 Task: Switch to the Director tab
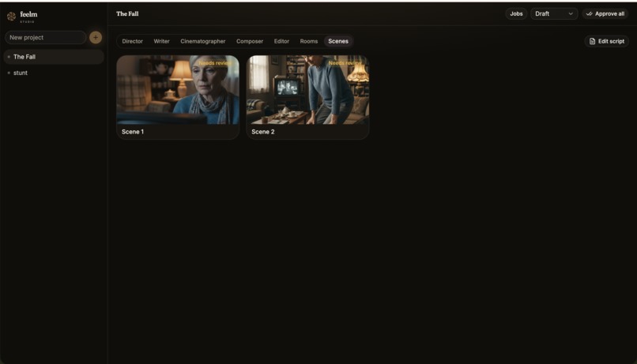[133, 41]
